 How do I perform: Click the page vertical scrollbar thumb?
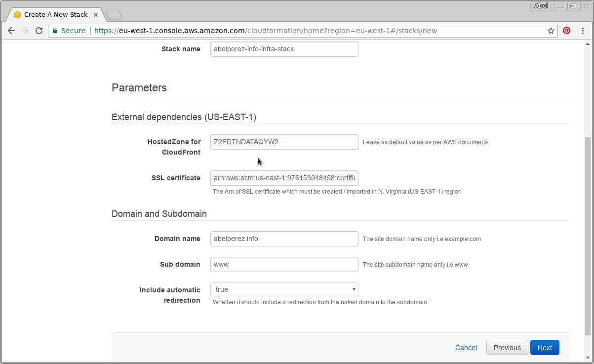[x=587, y=236]
